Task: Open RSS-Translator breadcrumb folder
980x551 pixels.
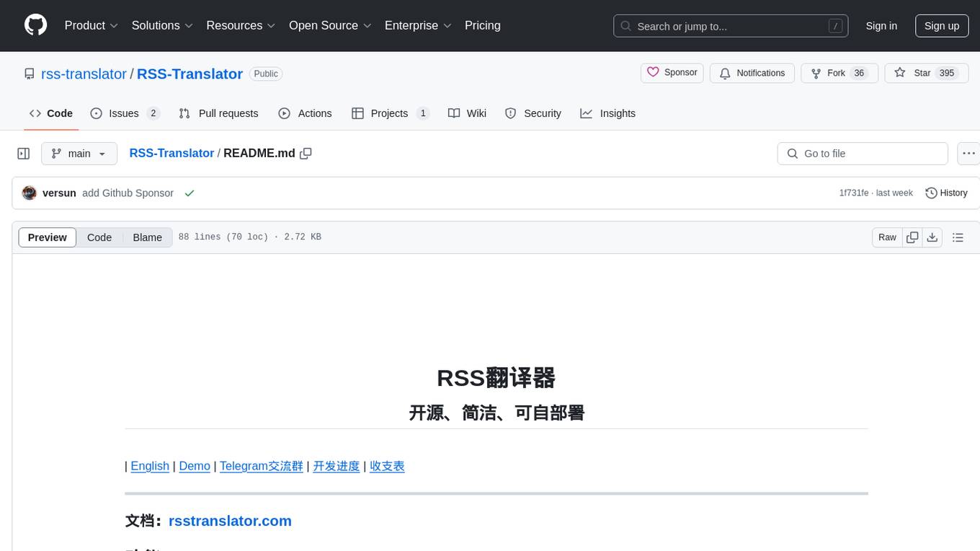Action: click(x=171, y=153)
